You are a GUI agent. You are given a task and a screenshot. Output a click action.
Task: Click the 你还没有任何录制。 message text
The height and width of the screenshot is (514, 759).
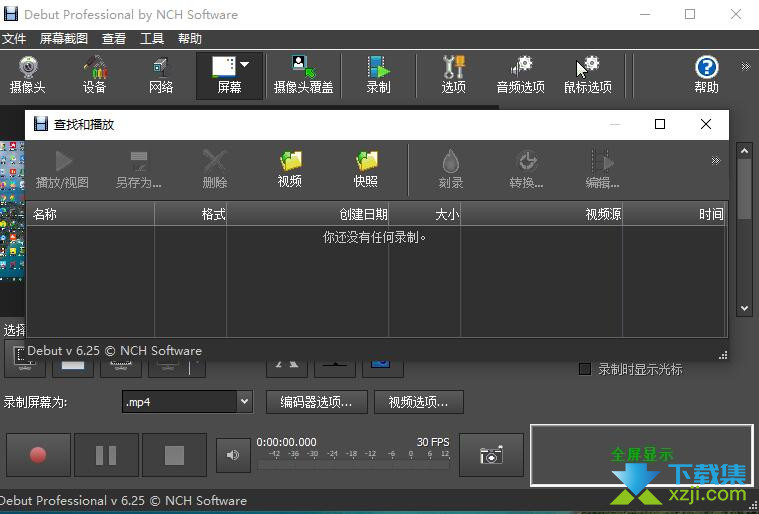(x=375, y=237)
